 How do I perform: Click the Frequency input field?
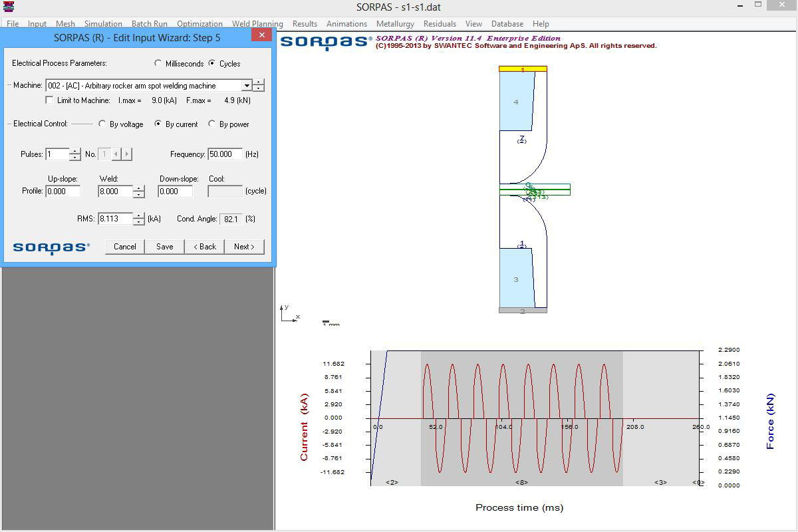(x=225, y=154)
